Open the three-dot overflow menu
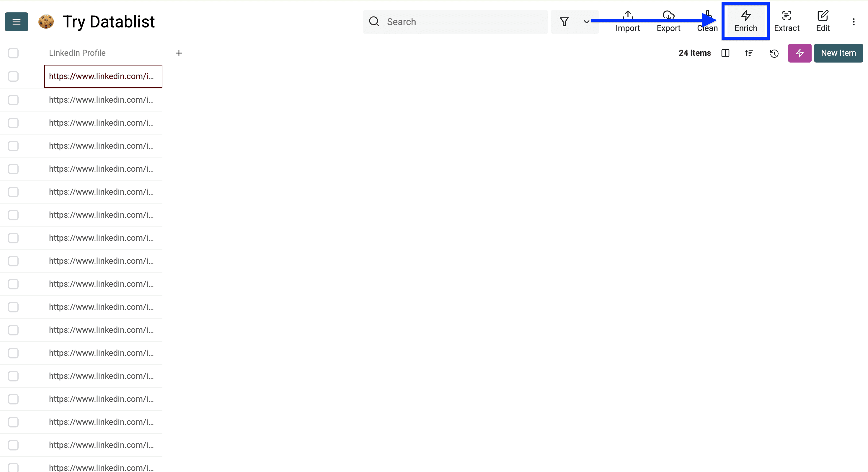868x472 pixels. (854, 22)
